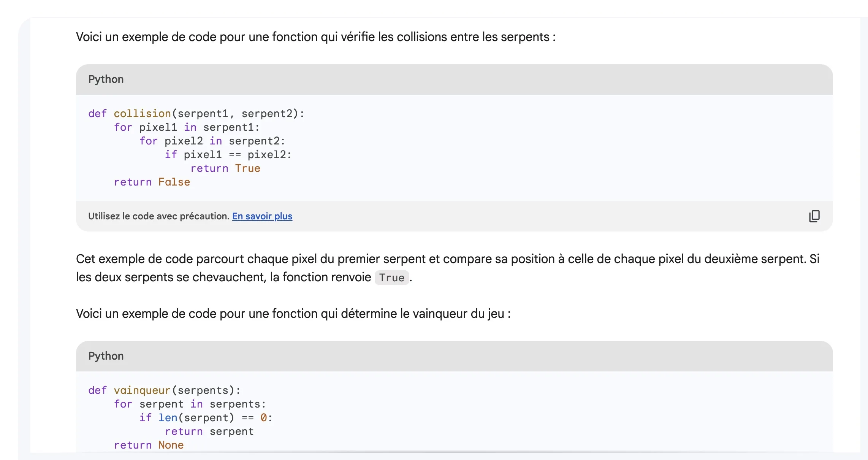The image size is (868, 460).
Task: Click the sentence introducing the collisions function
Action: pyautogui.click(x=315, y=37)
